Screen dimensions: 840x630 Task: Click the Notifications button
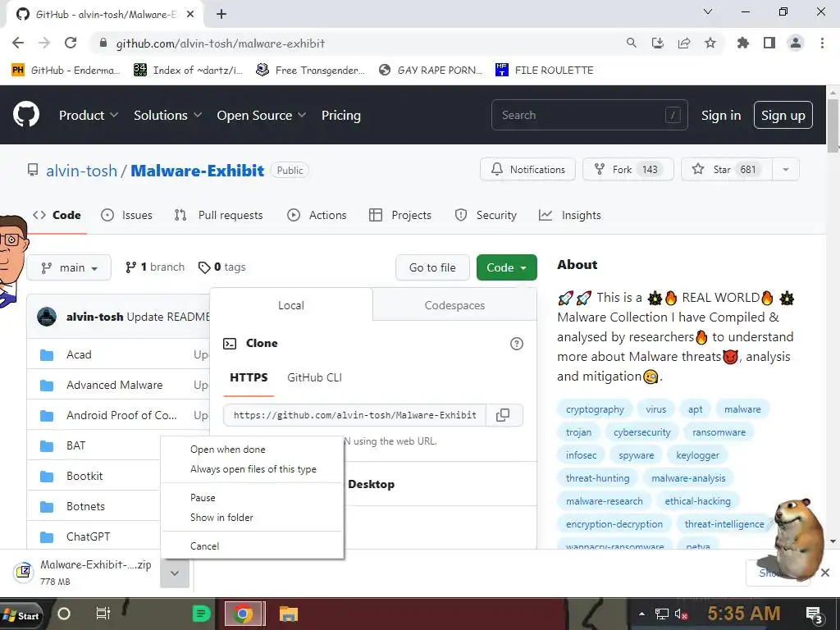tap(527, 169)
